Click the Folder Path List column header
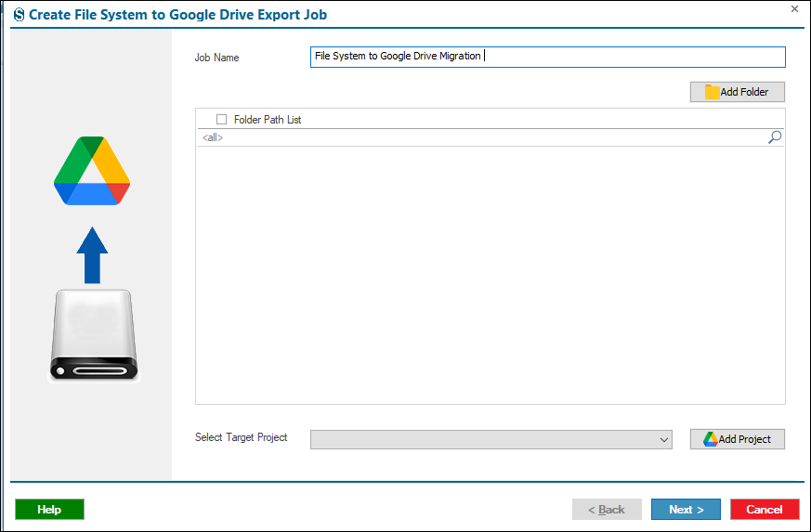 point(268,120)
